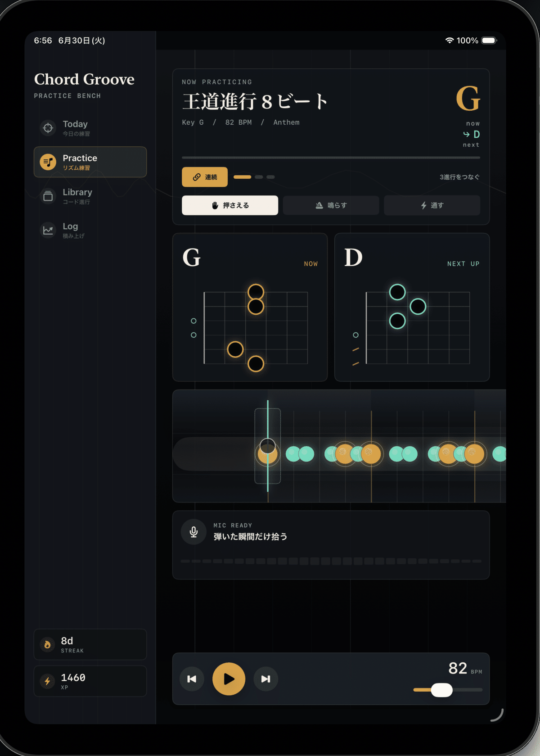This screenshot has width=540, height=756.
Task: Open the Log sidebar item
Action: [90, 230]
